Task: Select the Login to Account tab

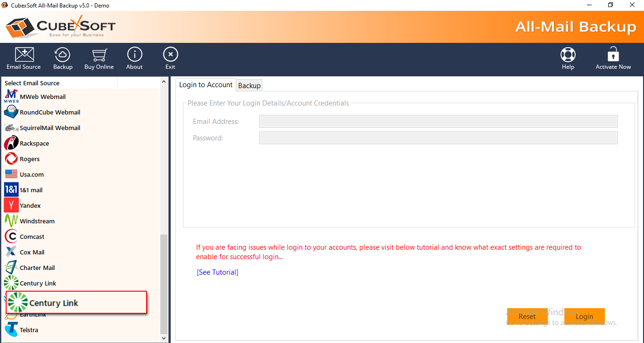Action: pyautogui.click(x=206, y=85)
